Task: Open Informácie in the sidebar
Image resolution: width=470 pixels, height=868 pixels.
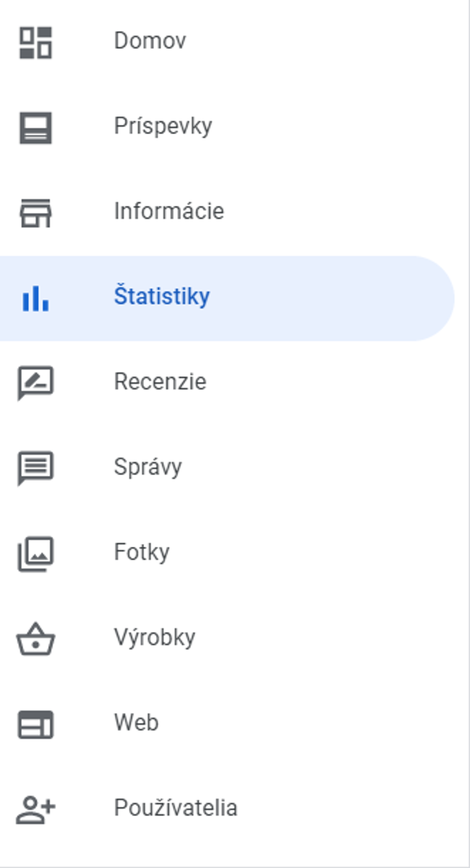Action: [x=227, y=213]
